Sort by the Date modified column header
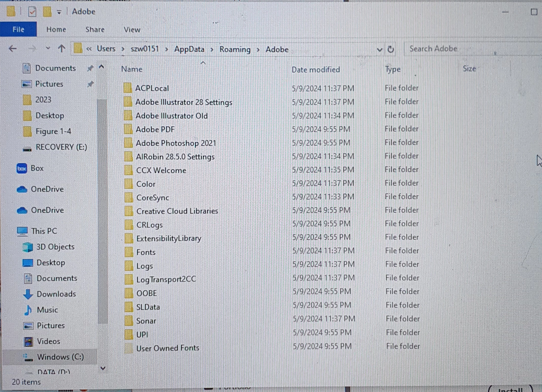The image size is (542, 392). (315, 70)
